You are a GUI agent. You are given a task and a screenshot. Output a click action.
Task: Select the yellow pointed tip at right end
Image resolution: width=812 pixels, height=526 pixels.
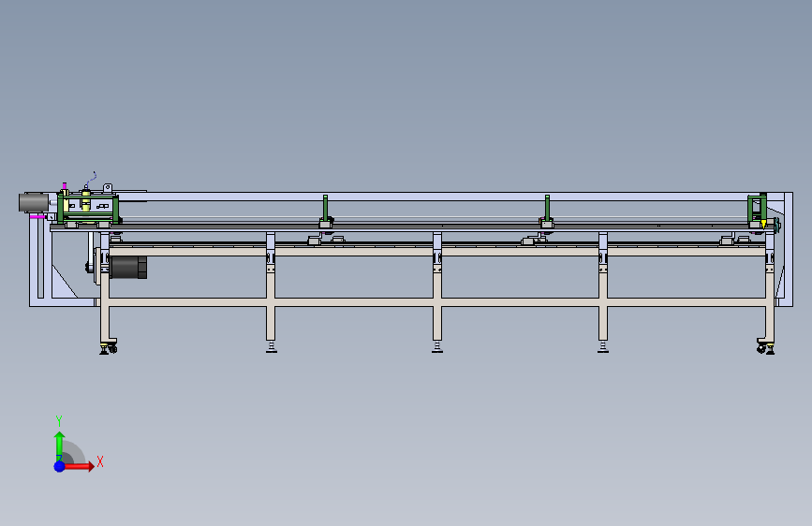(763, 225)
